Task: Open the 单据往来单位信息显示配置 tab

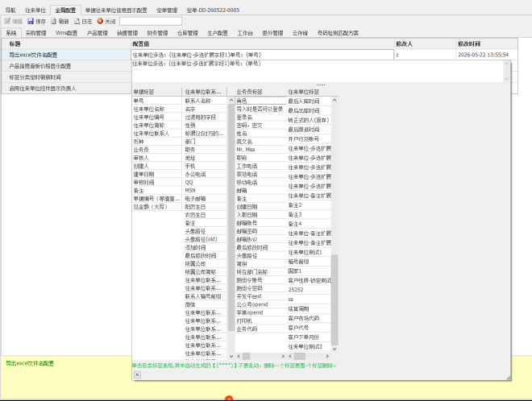Action: 116,10
